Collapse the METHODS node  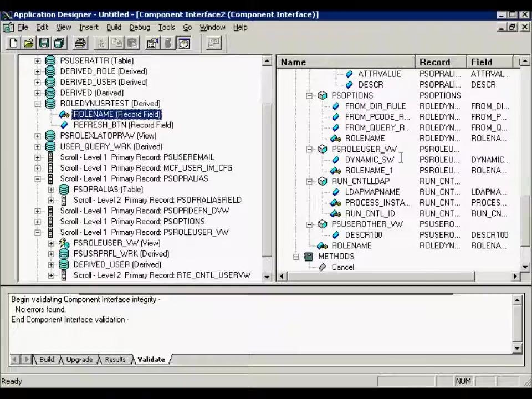295,257
